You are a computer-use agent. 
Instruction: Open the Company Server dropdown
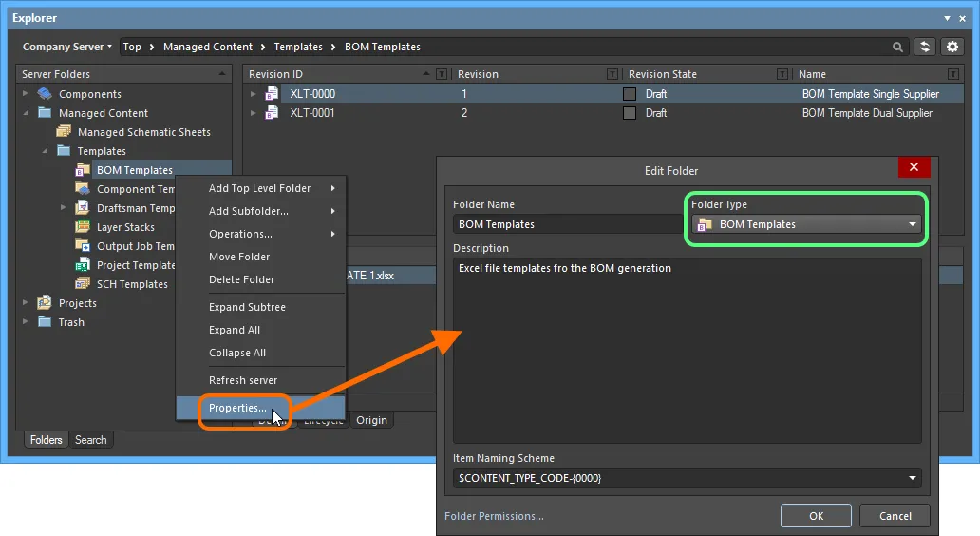[66, 47]
